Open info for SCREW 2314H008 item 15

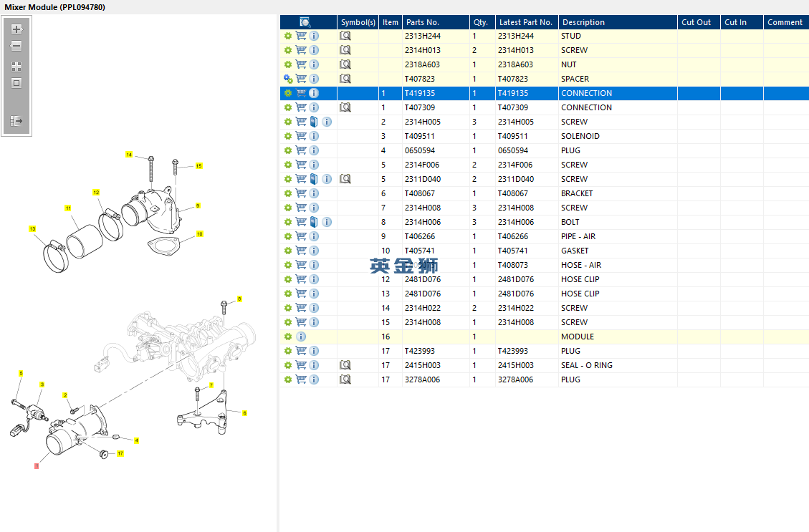point(314,322)
